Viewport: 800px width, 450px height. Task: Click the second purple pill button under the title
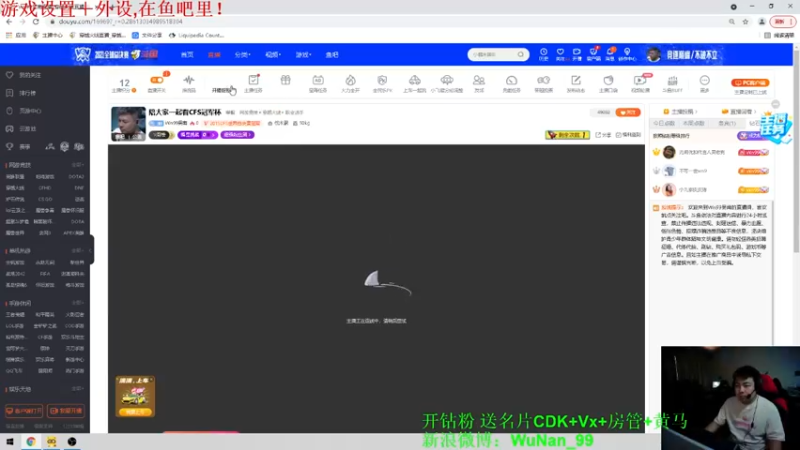(x=237, y=135)
